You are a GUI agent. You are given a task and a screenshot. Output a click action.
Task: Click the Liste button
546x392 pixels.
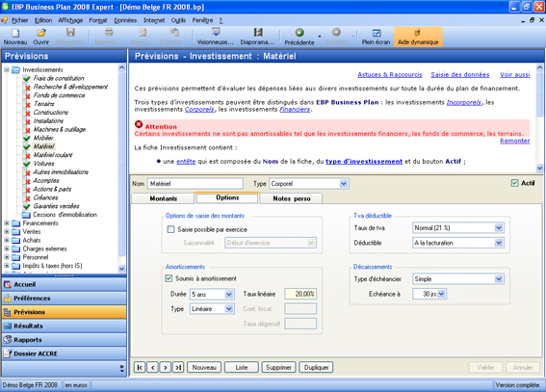(242, 367)
